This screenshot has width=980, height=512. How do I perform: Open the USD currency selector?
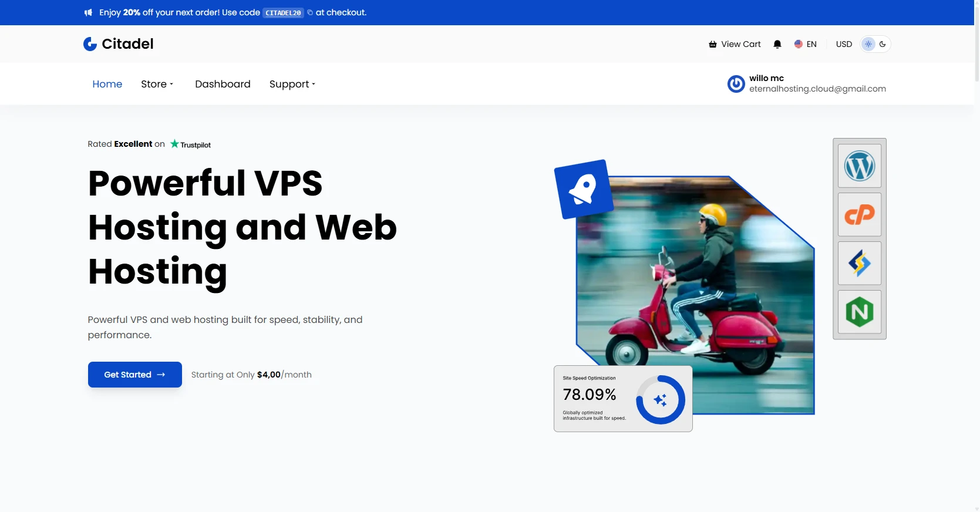[x=844, y=44]
